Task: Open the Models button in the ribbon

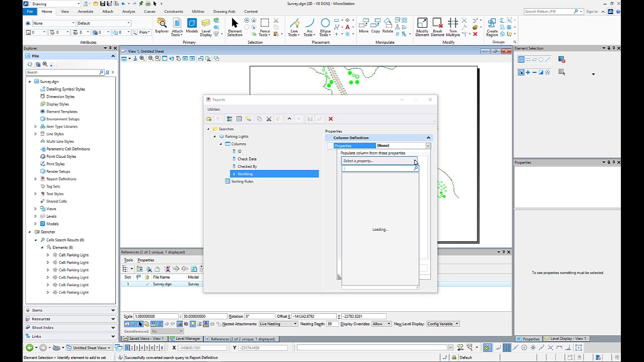Action: [192, 26]
